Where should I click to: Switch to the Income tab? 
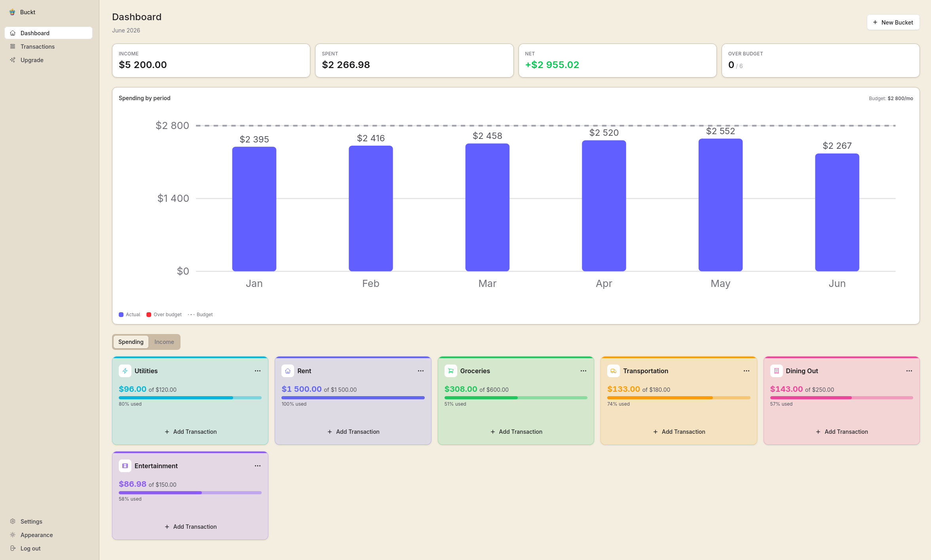[164, 342]
